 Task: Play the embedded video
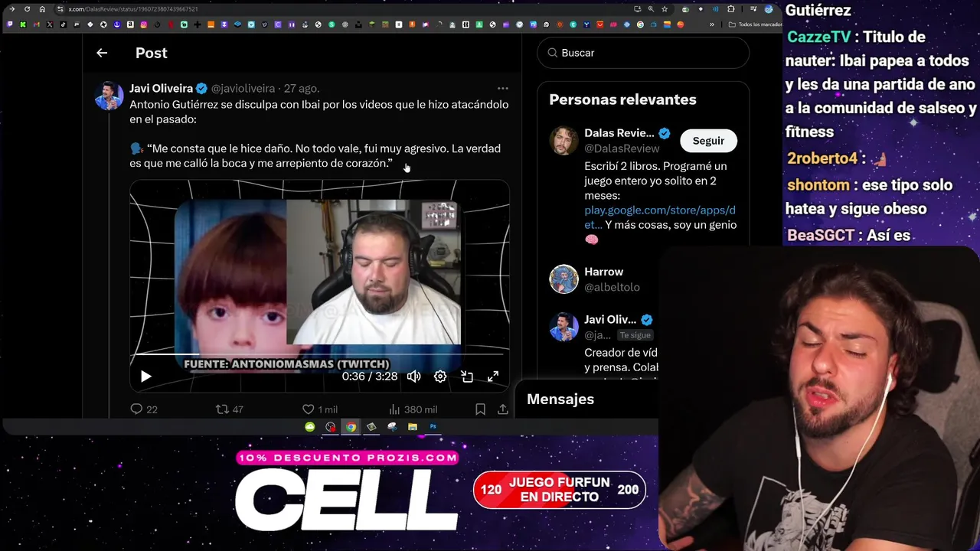[145, 377]
